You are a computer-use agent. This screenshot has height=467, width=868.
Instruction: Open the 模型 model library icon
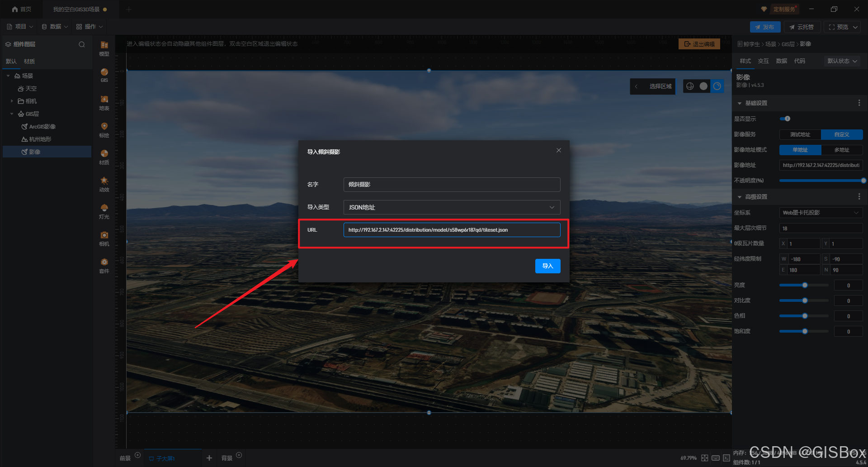tap(104, 48)
